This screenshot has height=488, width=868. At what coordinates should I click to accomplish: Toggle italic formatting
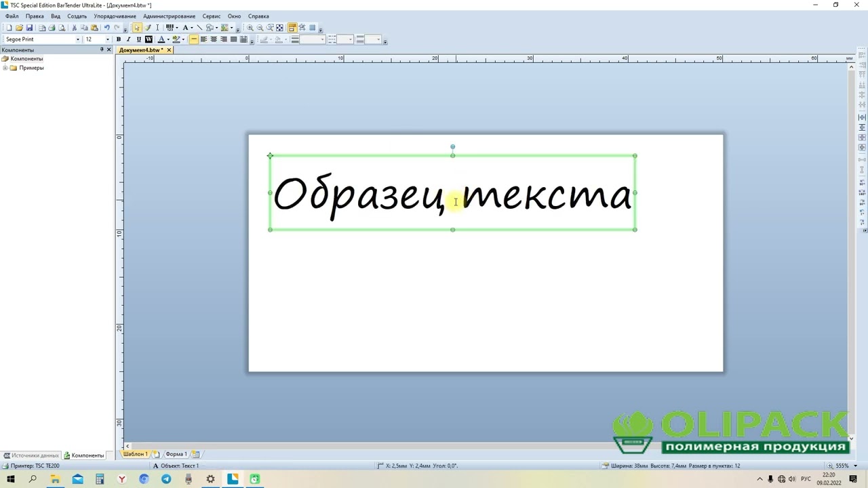[128, 39]
